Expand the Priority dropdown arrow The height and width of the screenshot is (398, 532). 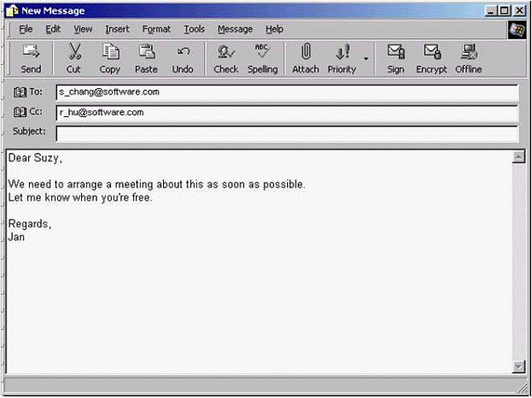(x=366, y=59)
